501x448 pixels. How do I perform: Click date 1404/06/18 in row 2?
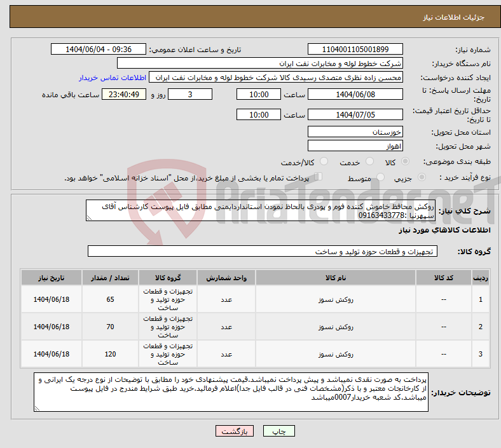[51, 327]
